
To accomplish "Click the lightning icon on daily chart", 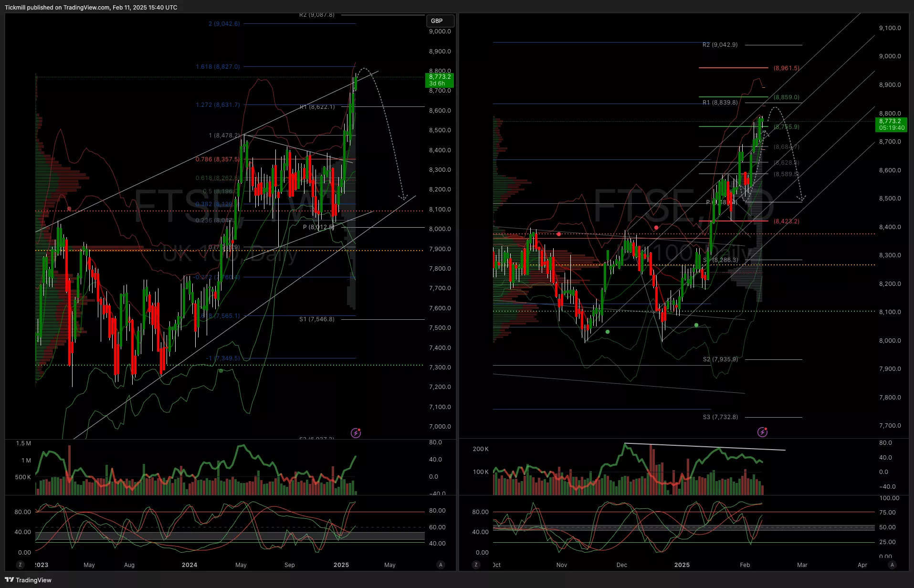I will pyautogui.click(x=762, y=432).
